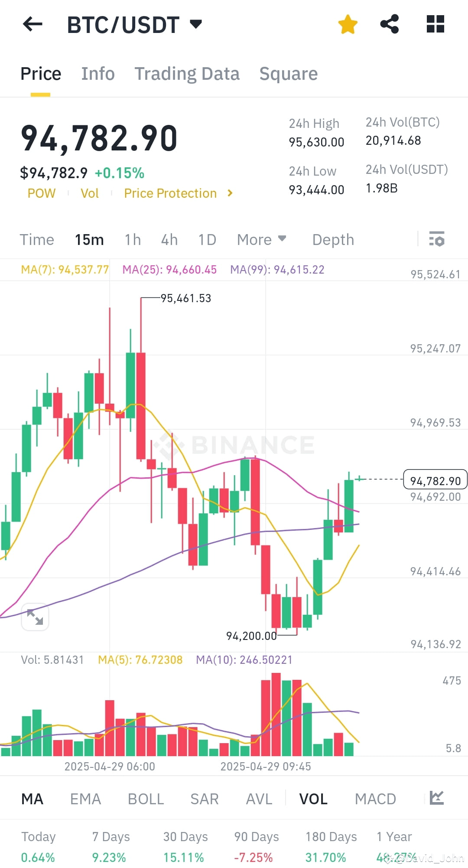Select the 1D candle interval

[207, 239]
